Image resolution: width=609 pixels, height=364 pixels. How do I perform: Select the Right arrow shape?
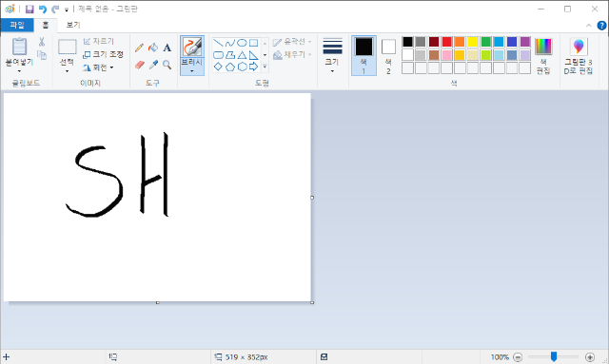pos(253,67)
